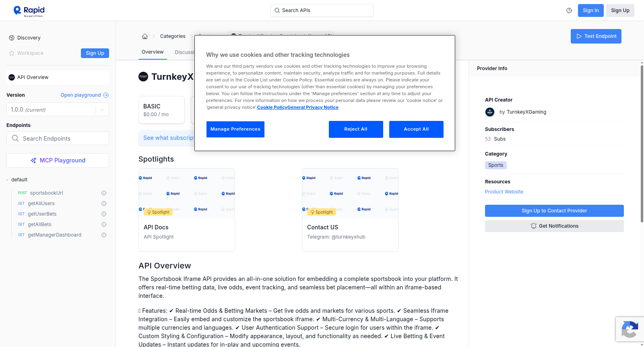Open the MCP Playground button
Image resolution: width=644 pixels, height=347 pixels.
pyautogui.click(x=58, y=160)
